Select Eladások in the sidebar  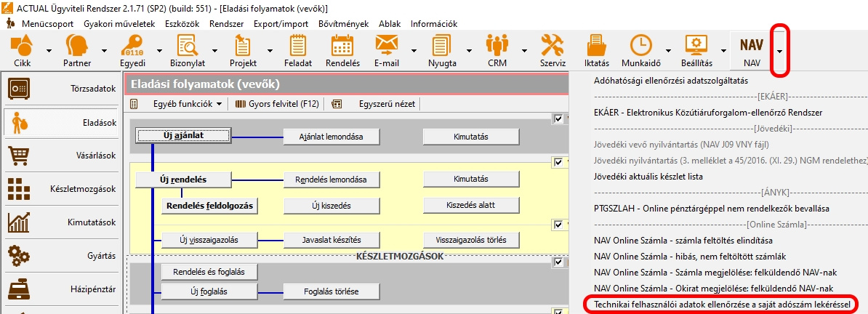[x=60, y=122]
